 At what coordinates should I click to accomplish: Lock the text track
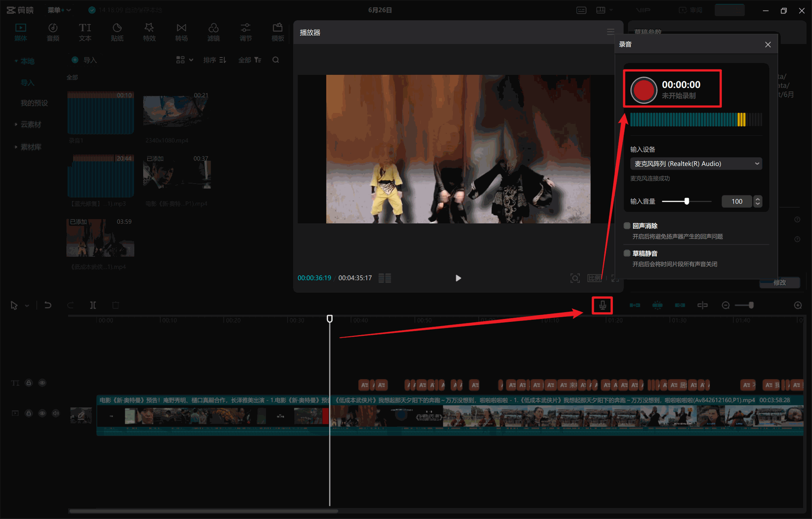point(29,383)
